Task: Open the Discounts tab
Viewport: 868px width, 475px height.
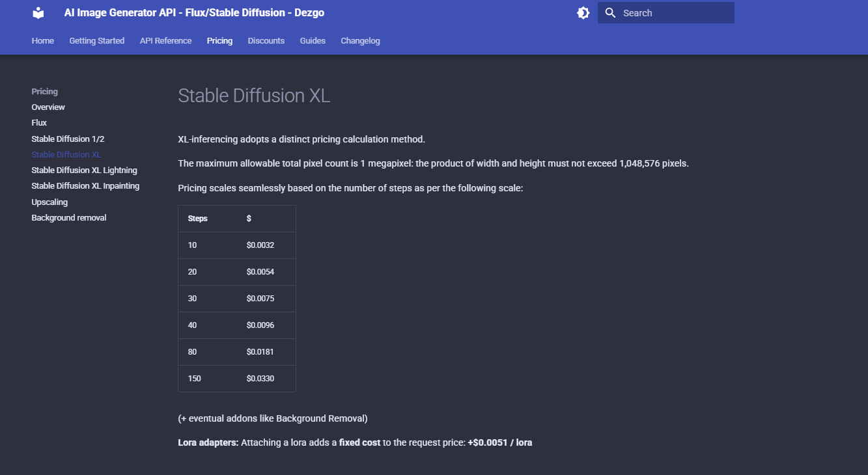Action: pyautogui.click(x=266, y=41)
